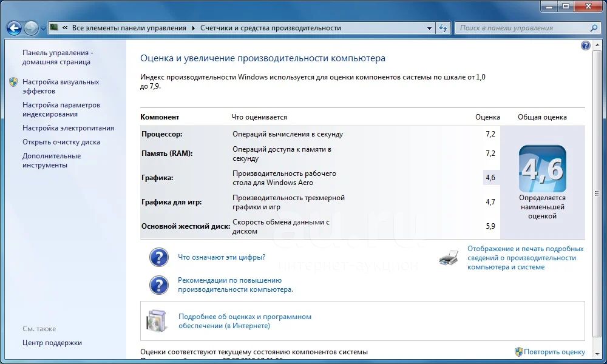Expand the breadcrumb double-chevron in address bar
The image size is (607, 364).
(x=65, y=28)
